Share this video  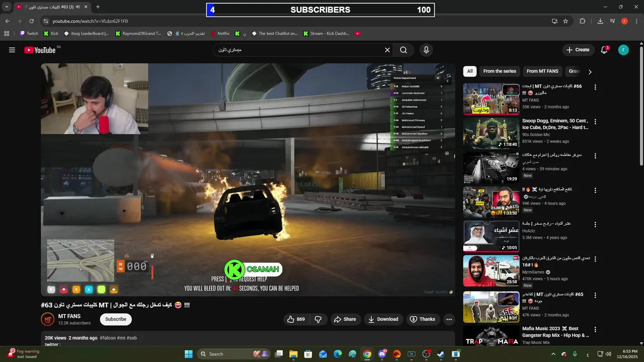345,319
